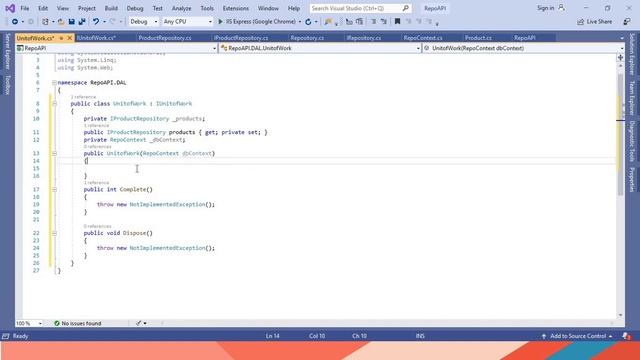Click the bookmark icon in toolbar

397,22
